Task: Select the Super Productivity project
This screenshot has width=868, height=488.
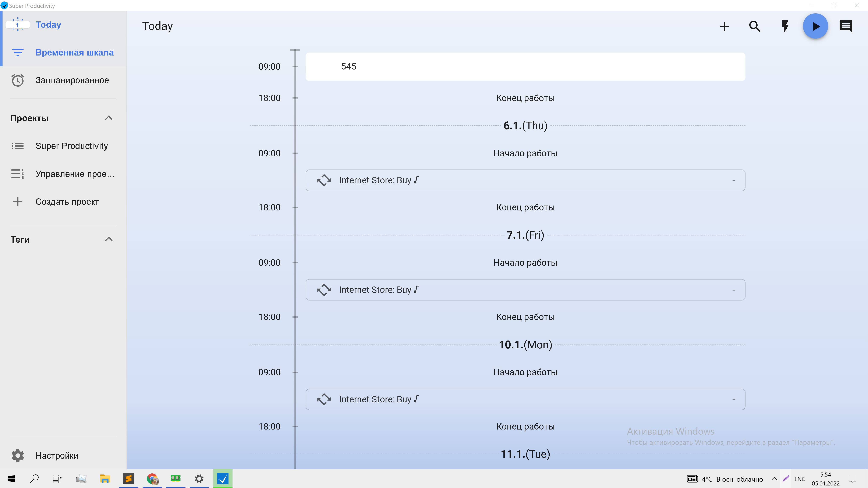Action: tap(71, 146)
